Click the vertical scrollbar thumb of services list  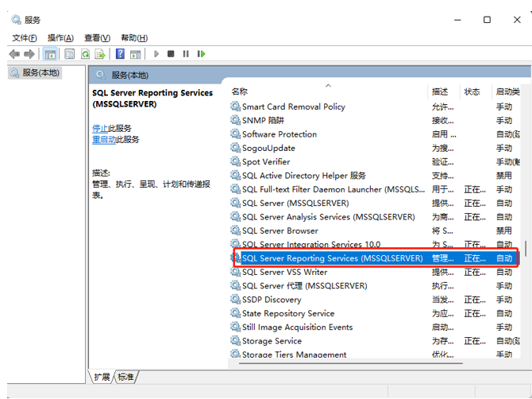pos(526,249)
